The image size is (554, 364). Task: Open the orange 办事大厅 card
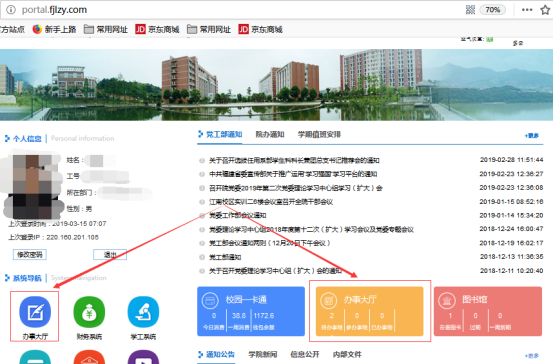tap(369, 311)
